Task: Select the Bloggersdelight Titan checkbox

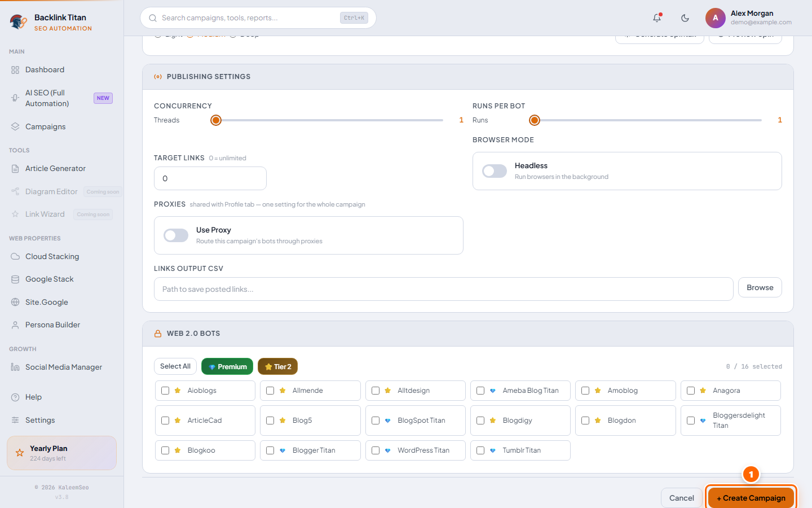Action: point(691,421)
